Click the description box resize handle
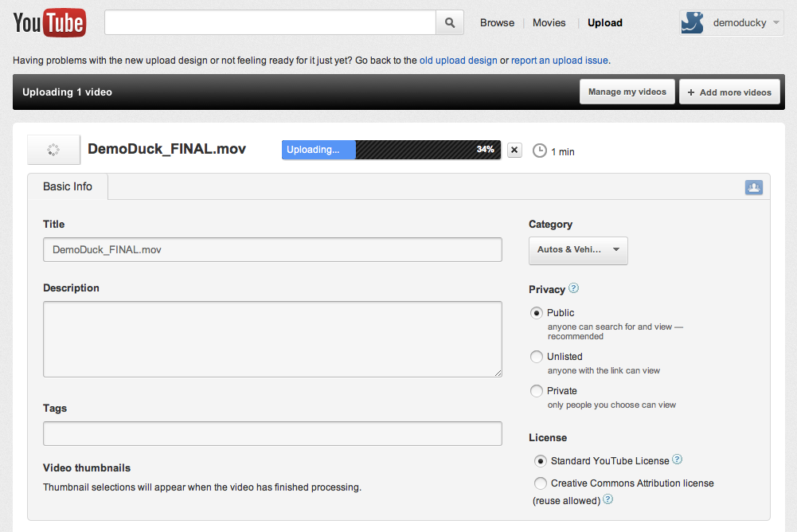Image resolution: width=797 pixels, height=532 pixels. pos(498,374)
